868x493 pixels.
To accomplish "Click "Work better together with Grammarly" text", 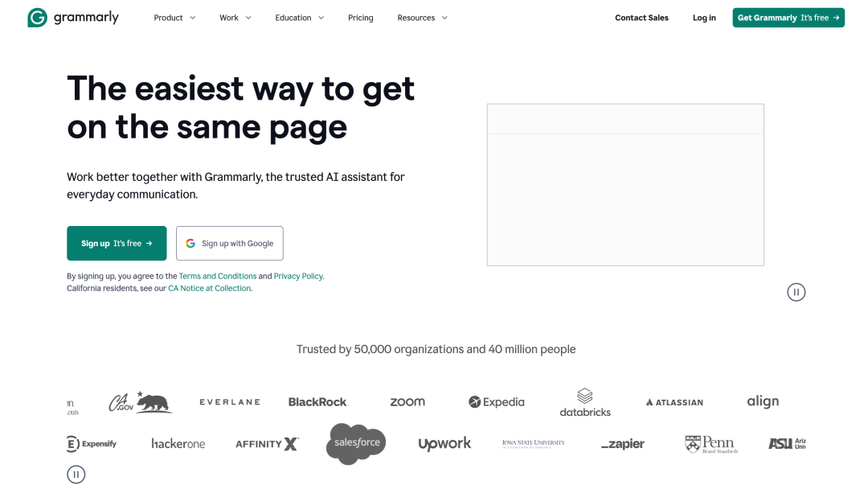I will [x=165, y=177].
